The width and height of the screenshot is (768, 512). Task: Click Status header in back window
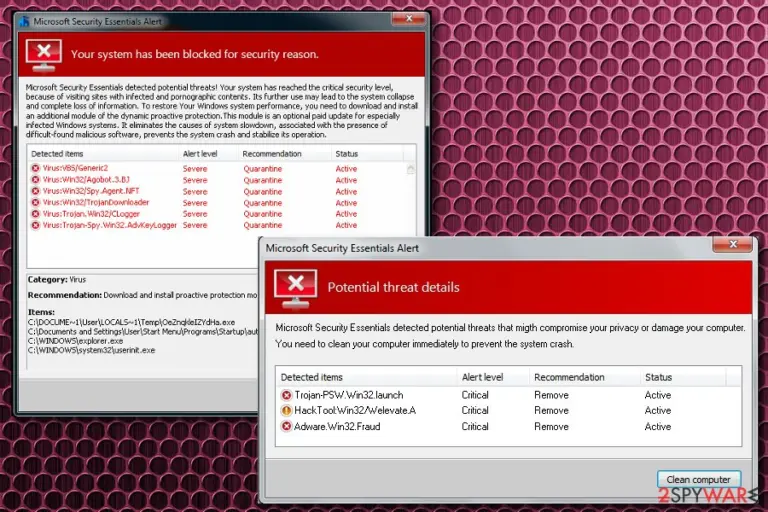click(367, 153)
